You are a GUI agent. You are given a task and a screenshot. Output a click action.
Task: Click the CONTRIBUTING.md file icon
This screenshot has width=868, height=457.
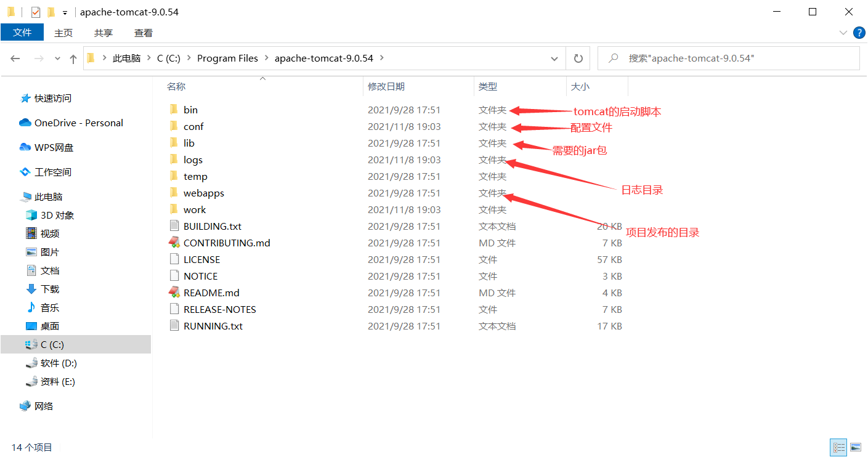click(173, 243)
